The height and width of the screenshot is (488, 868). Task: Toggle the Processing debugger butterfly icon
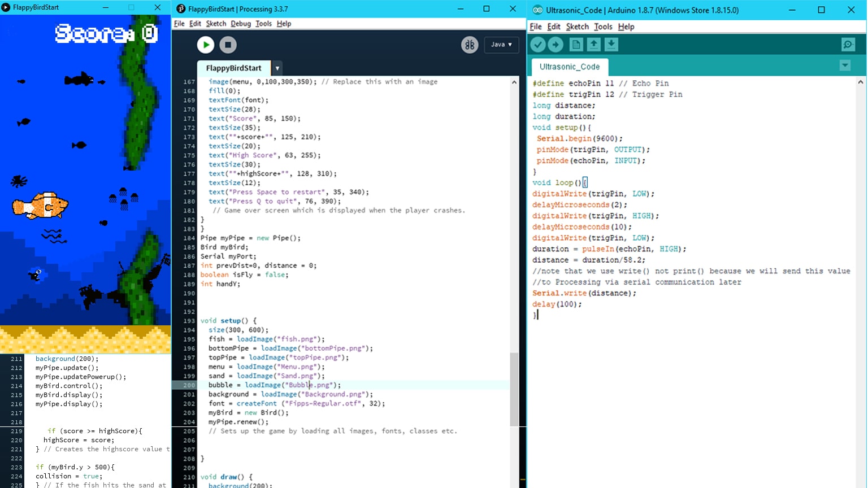470,45
